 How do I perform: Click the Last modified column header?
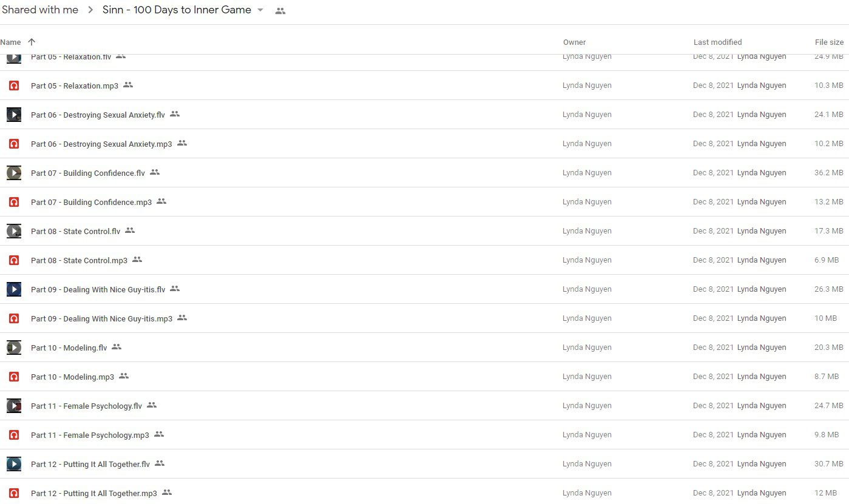tap(717, 42)
